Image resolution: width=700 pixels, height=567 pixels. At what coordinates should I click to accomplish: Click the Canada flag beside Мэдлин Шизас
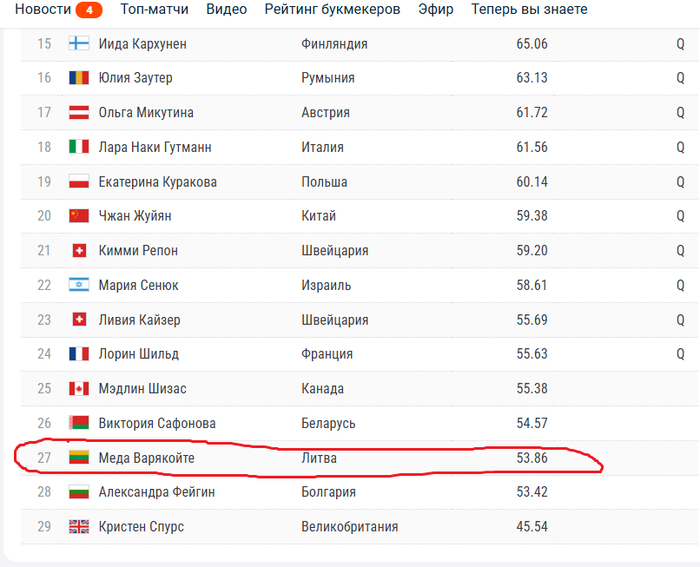click(x=79, y=388)
